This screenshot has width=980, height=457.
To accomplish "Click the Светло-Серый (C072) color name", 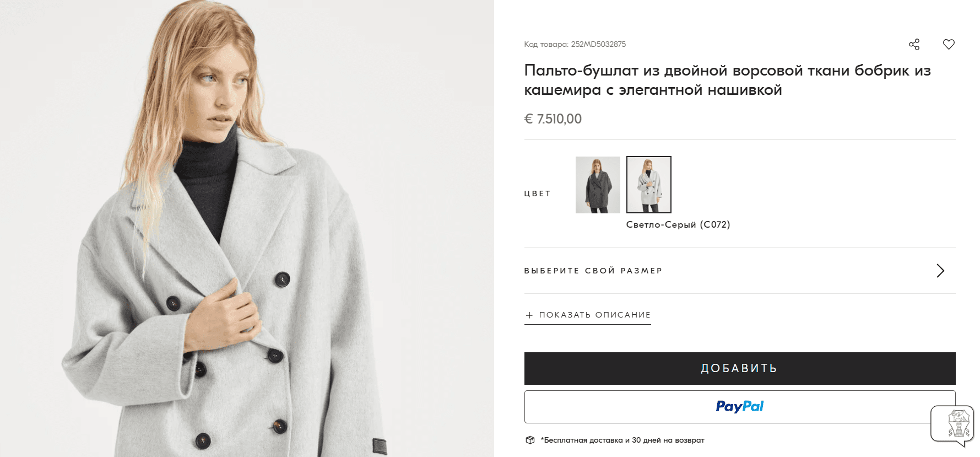I will (x=678, y=225).
